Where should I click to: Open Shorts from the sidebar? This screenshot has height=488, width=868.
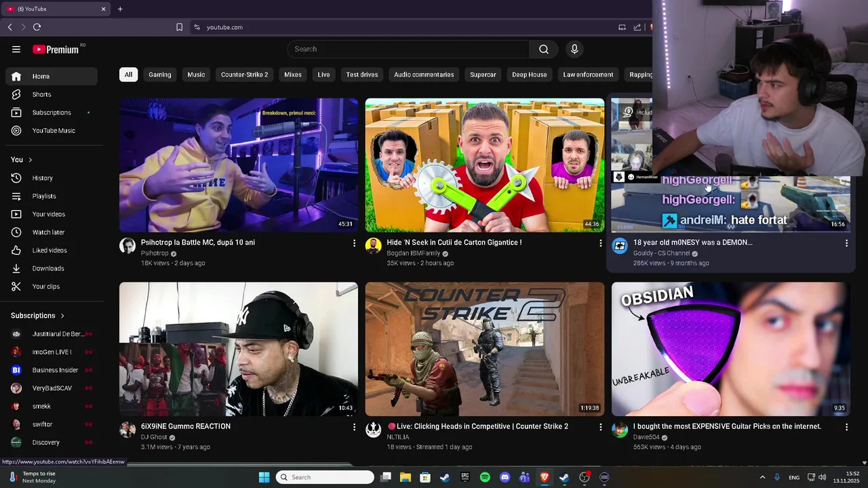[x=52, y=94]
